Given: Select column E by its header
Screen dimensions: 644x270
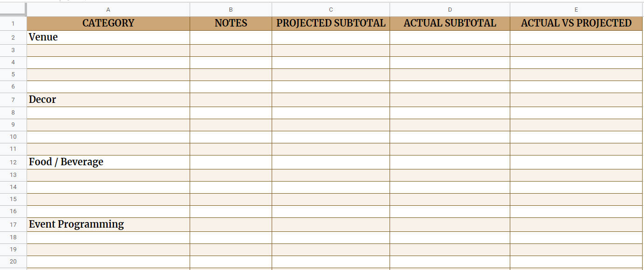Looking at the screenshot, I should tap(576, 9).
